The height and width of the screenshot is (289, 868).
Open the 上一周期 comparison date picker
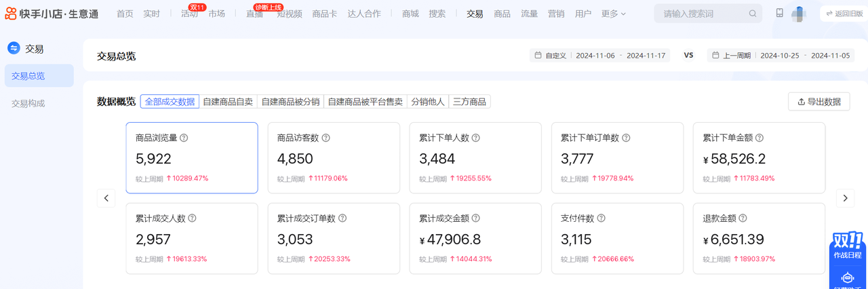point(780,56)
